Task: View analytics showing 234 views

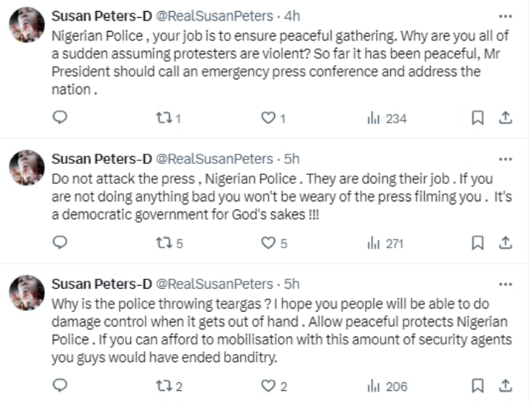Action: (387, 117)
